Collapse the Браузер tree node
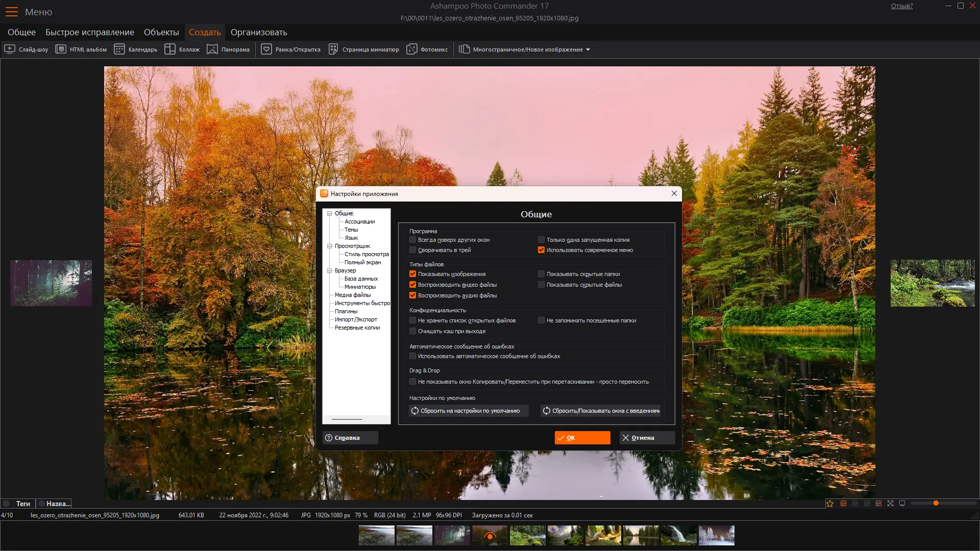Viewport: 980px width, 551px height. point(330,270)
